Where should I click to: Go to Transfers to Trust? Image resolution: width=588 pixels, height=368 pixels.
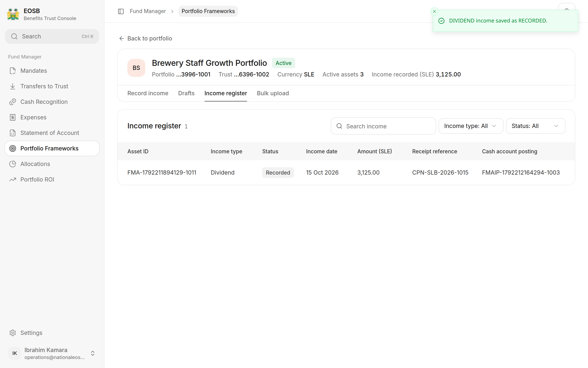(52, 86)
